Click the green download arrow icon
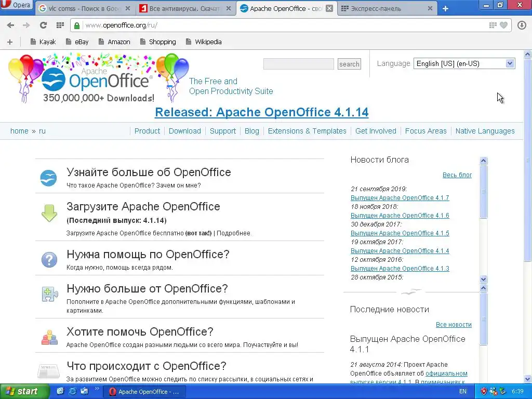Viewport: 532px width, 399px height. [49, 214]
